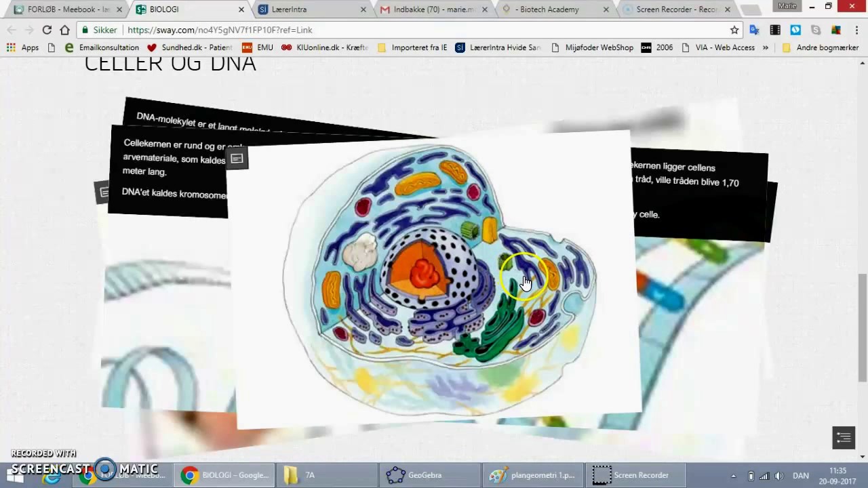Open the VIA - Web Access bookmark
Image resolution: width=868 pixels, height=488 pixels.
(717, 47)
